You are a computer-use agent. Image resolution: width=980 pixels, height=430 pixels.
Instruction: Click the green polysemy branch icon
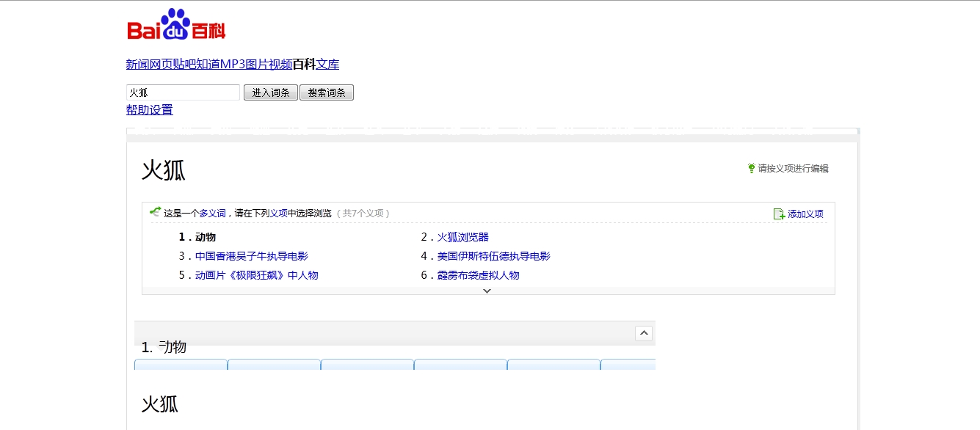[155, 212]
